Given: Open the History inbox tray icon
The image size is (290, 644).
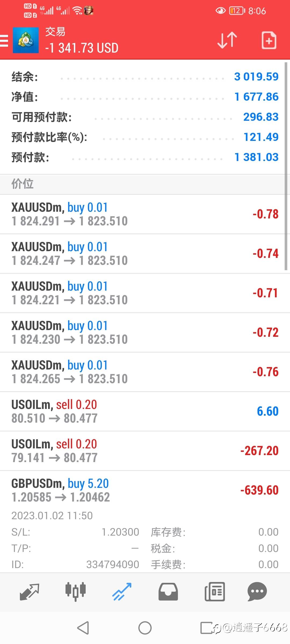Looking at the screenshot, I should [x=168, y=591].
